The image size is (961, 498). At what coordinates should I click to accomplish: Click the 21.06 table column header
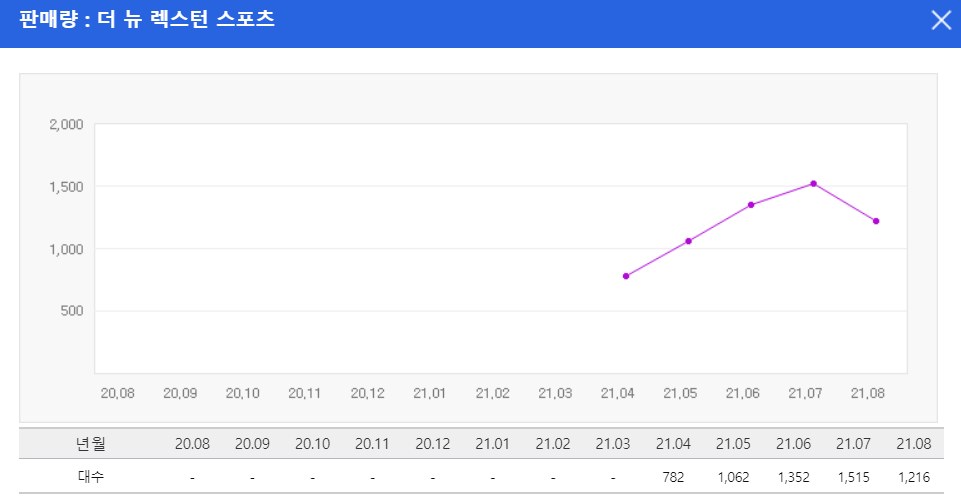793,444
